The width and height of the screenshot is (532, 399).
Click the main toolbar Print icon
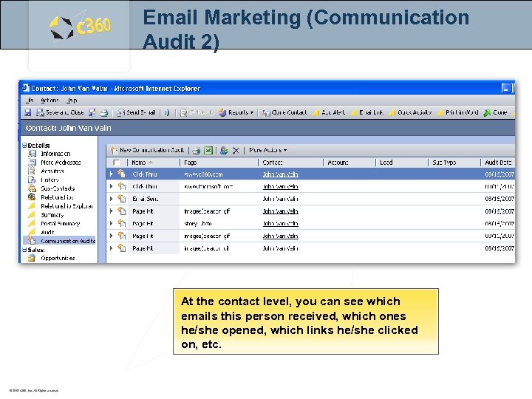click(104, 112)
